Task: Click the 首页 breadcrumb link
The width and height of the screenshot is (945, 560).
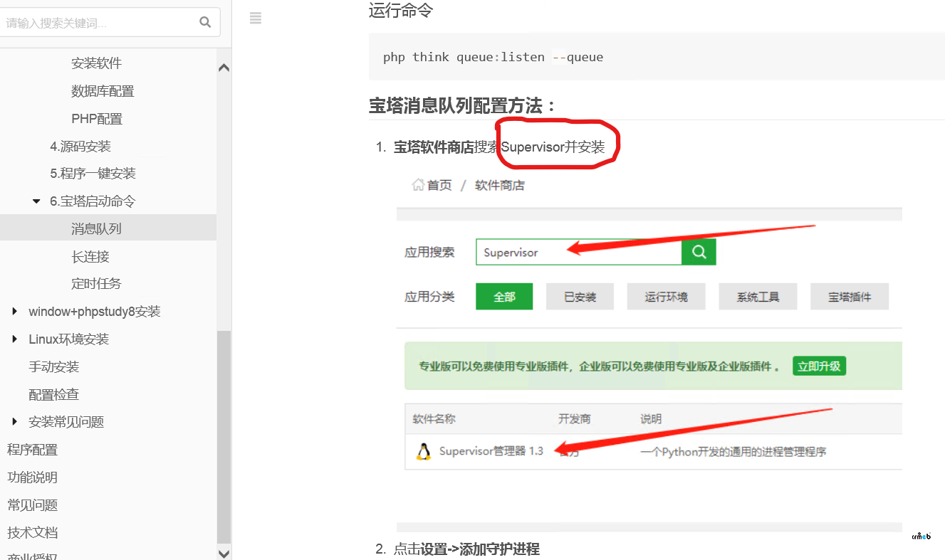Action: [439, 185]
